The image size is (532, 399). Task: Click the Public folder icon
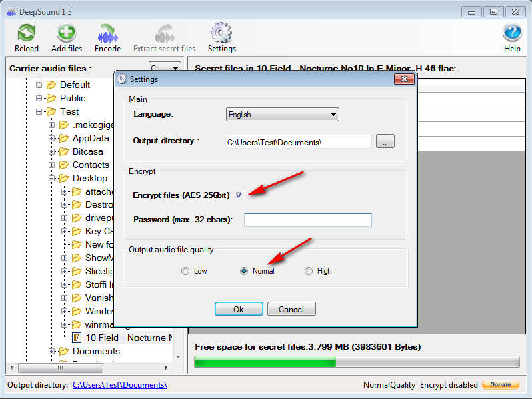coord(51,98)
